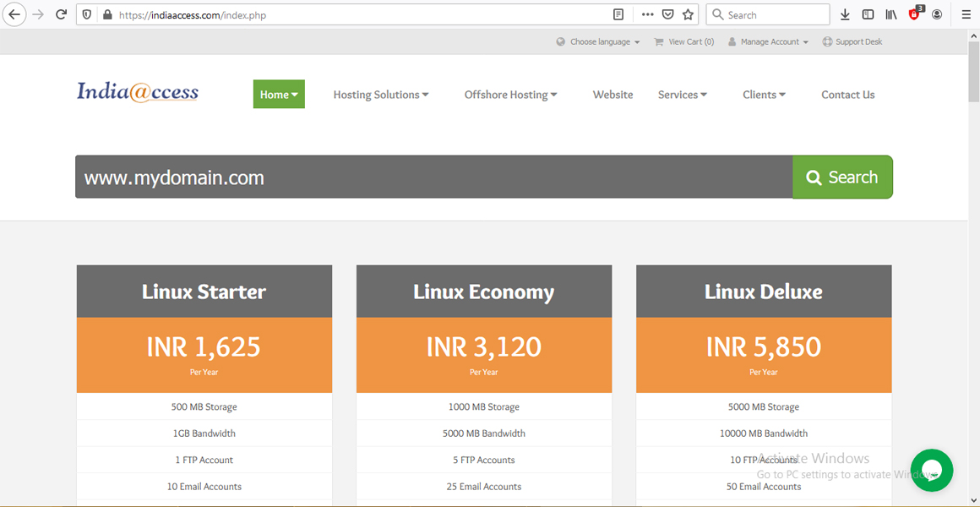Open the Downloads panel in Firefox
The image size is (980, 507).
(845, 14)
